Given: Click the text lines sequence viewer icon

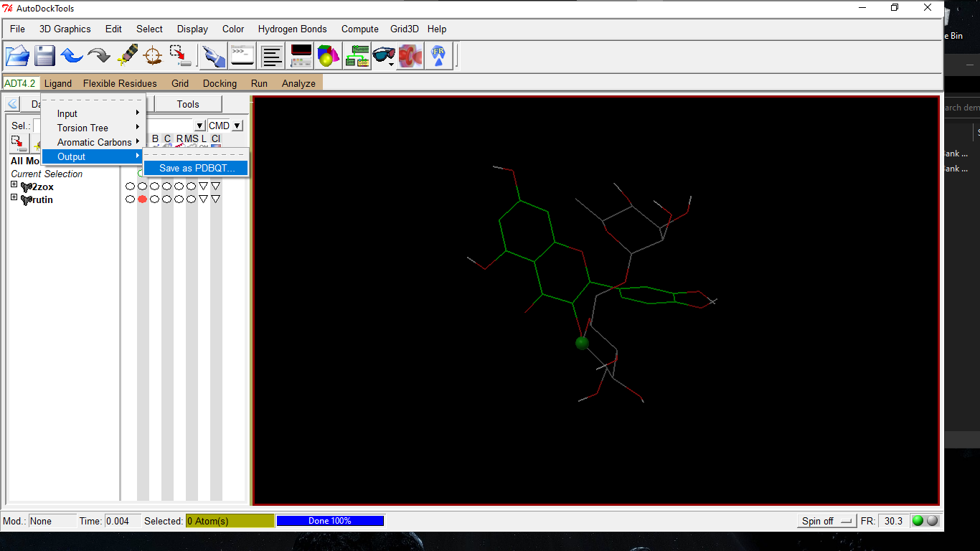Looking at the screenshot, I should [272, 56].
